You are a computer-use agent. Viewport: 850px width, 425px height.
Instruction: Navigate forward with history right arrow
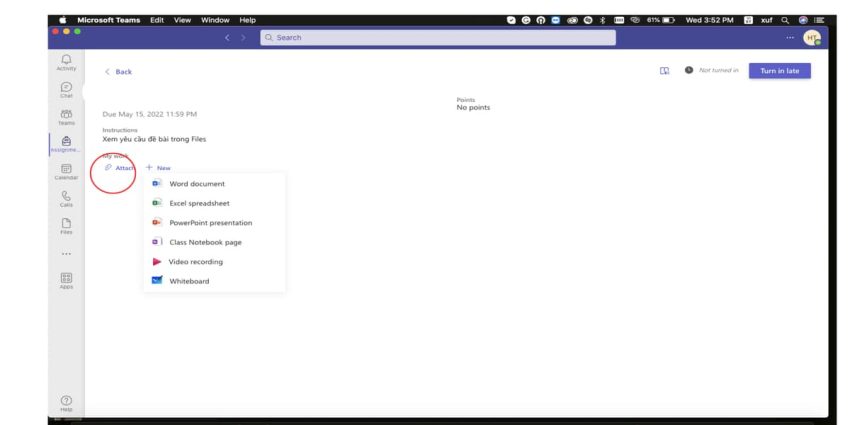pos(243,37)
